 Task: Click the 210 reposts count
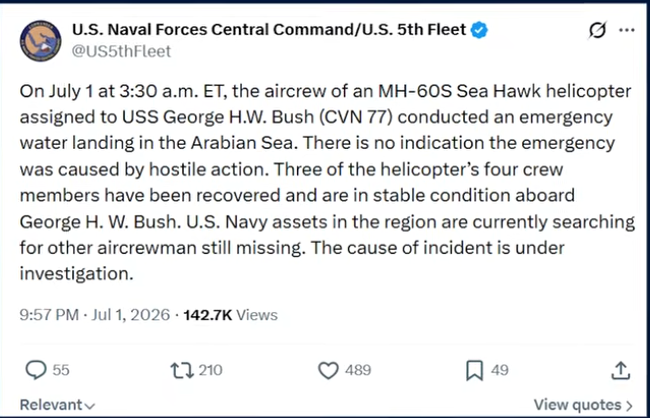[x=210, y=370]
